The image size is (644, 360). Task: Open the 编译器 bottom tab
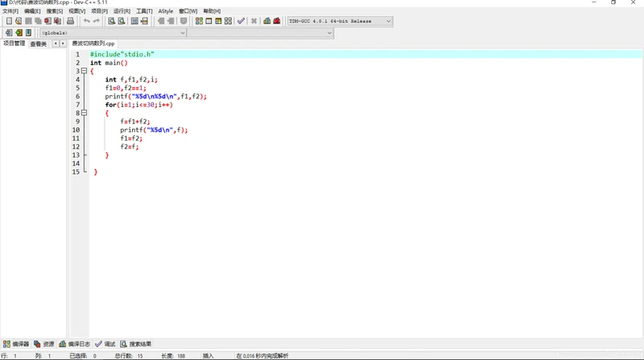[16, 344]
